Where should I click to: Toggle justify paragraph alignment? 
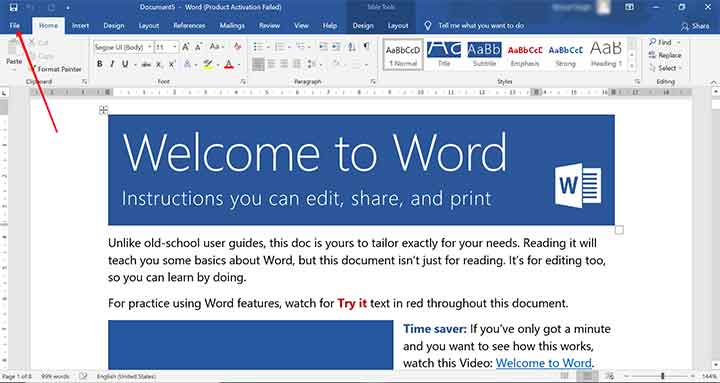click(x=297, y=64)
